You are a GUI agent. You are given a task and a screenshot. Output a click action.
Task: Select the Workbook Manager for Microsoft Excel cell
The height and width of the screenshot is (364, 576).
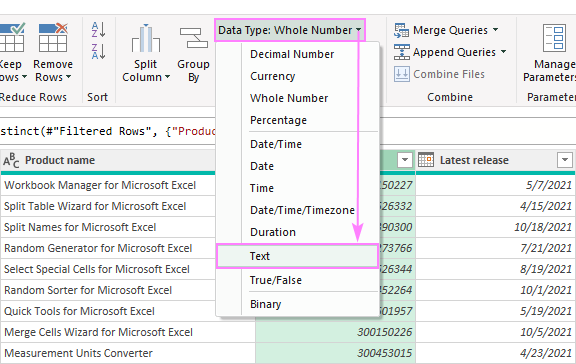(x=108, y=185)
